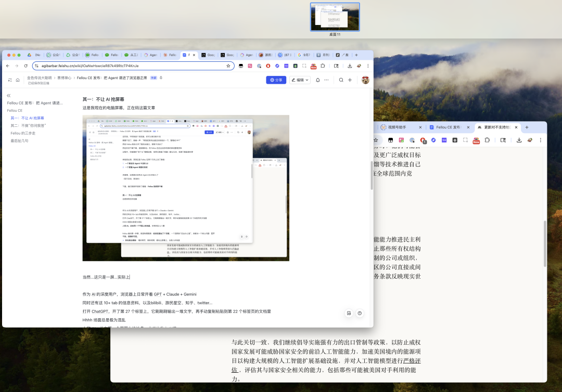Screen dimensions: 562x392
Task: Select outline item Fellou CE
Action: [15, 111]
